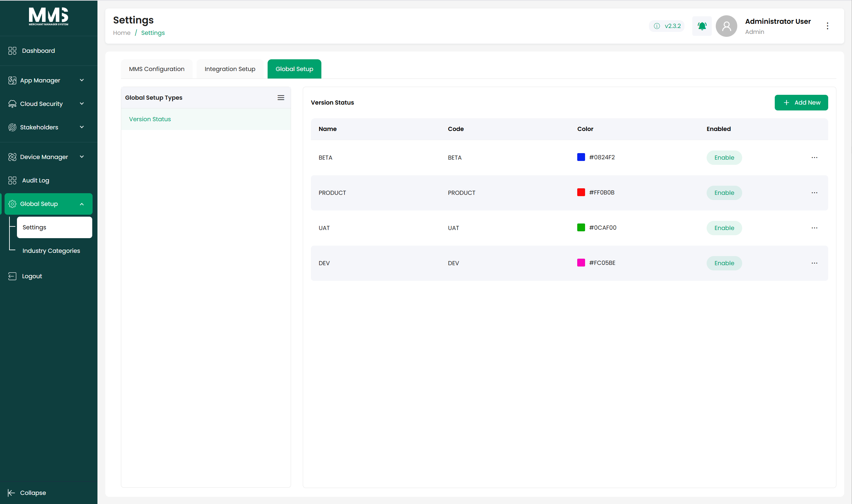The height and width of the screenshot is (504, 852).
Task: Click the Dashboard grid icon
Action: click(12, 51)
